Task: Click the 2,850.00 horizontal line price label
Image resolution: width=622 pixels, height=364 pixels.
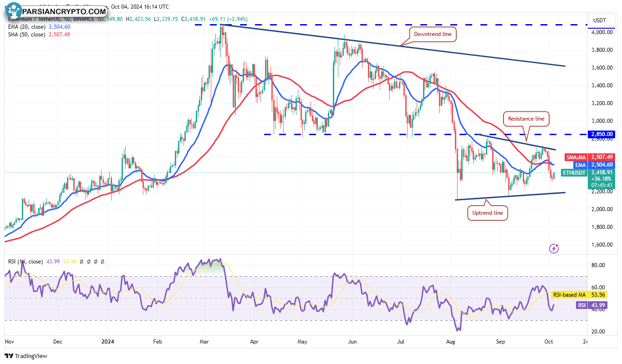Action: click(601, 135)
